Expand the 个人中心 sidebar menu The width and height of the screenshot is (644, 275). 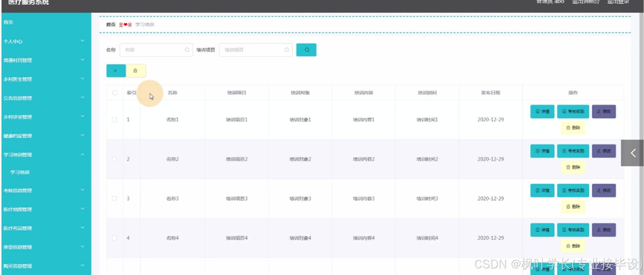tap(46, 41)
